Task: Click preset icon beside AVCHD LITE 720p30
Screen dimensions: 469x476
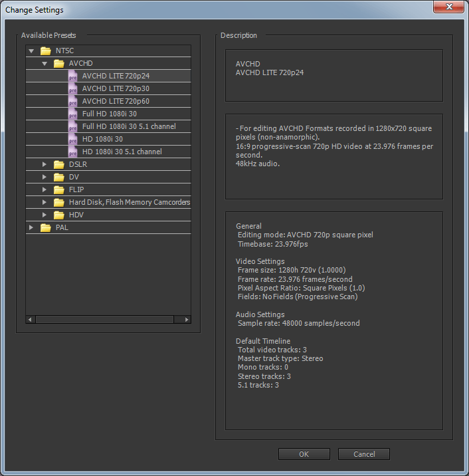Action: pos(73,88)
